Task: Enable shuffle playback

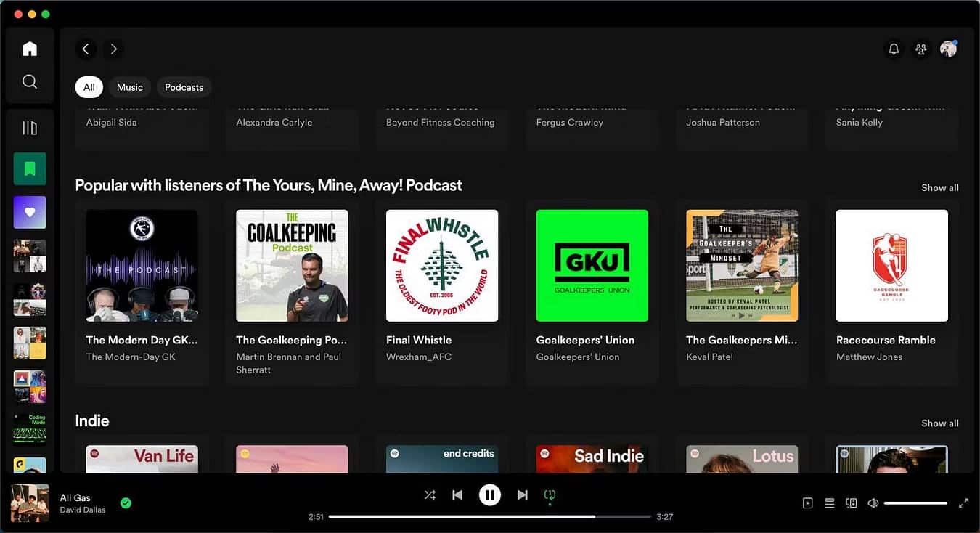Action: pyautogui.click(x=429, y=495)
